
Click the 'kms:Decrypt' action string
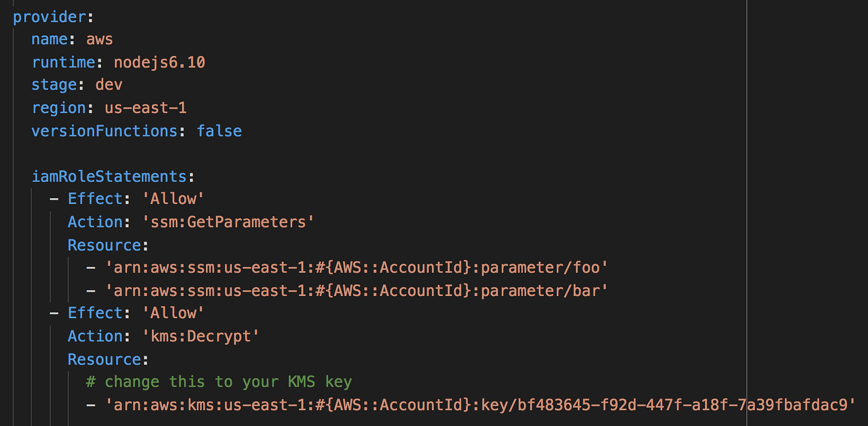200,337
